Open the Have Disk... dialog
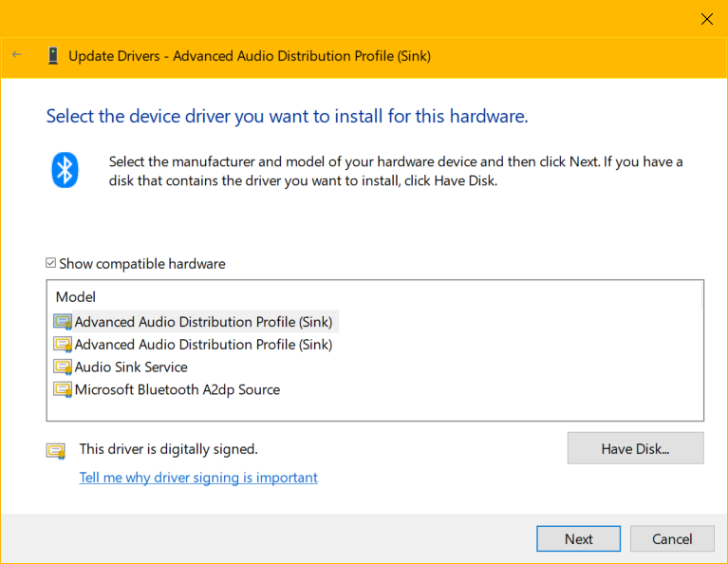 pyautogui.click(x=635, y=449)
